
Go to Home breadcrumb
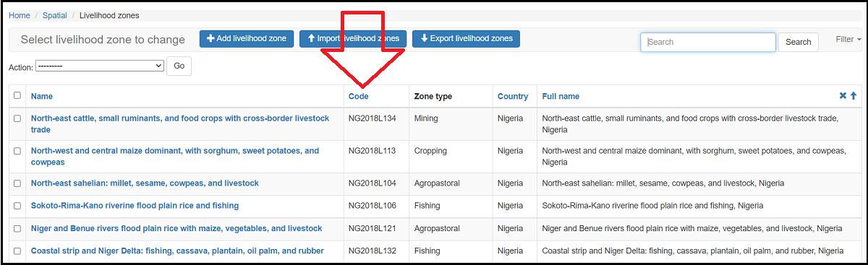click(x=20, y=15)
